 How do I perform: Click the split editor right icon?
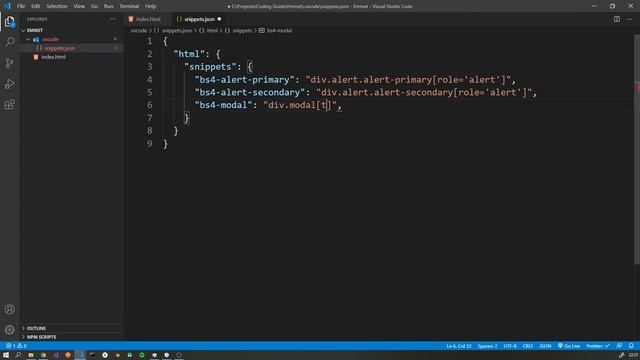(x=617, y=19)
